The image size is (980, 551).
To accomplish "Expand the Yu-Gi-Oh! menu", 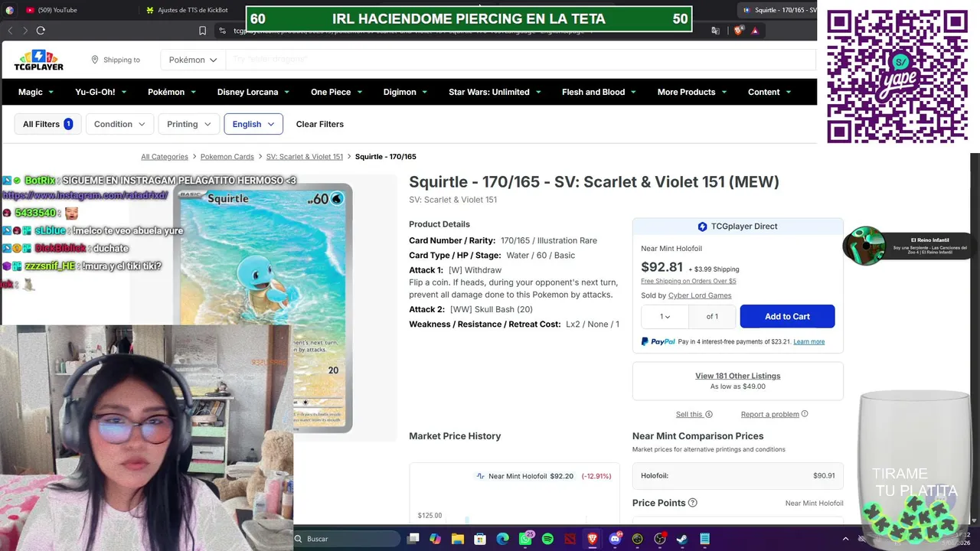I will 101,92.
